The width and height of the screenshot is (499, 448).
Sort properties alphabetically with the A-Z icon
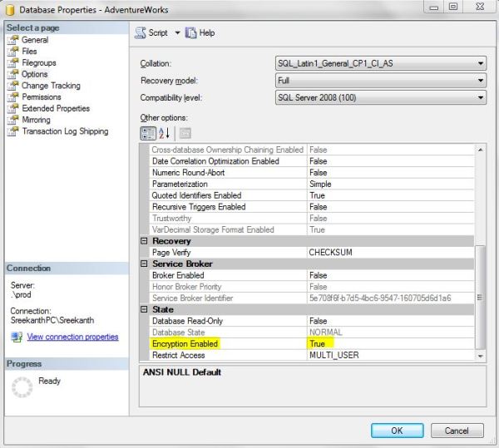[164, 133]
